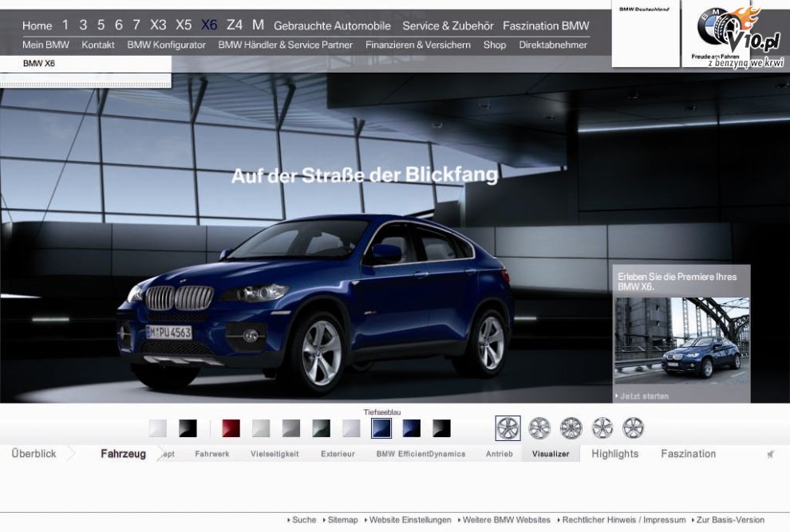Open the Vielseitigkeit sub-tab

point(275,454)
